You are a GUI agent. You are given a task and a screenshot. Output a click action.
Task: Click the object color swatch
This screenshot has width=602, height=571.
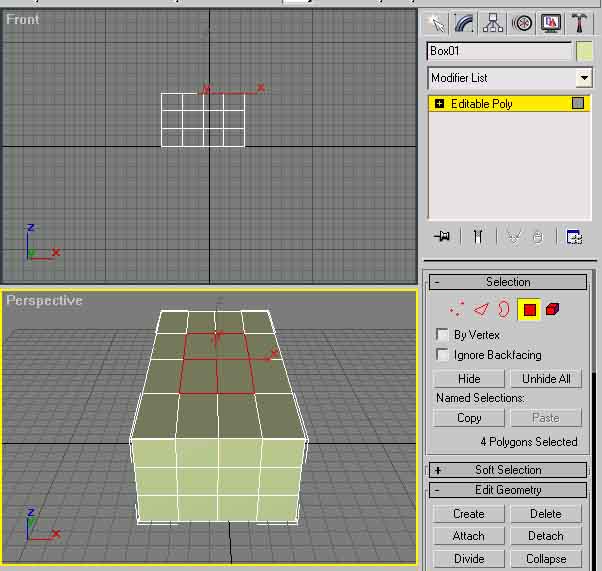(585, 51)
